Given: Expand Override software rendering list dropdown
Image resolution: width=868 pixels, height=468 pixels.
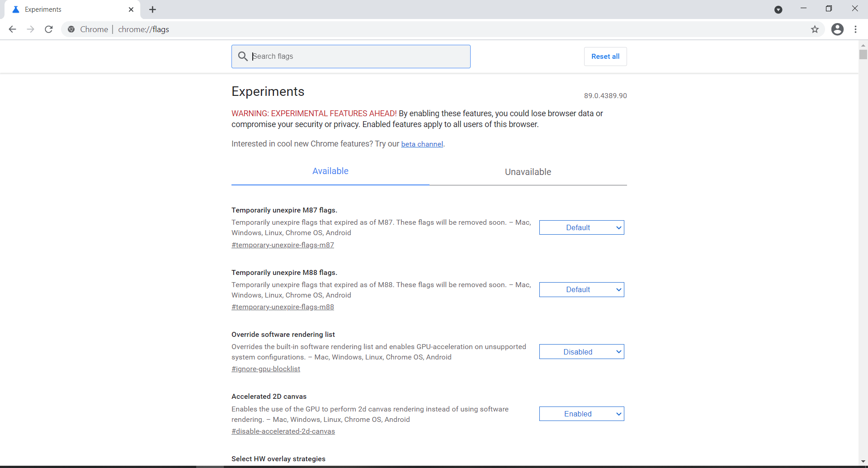Looking at the screenshot, I should (x=581, y=352).
